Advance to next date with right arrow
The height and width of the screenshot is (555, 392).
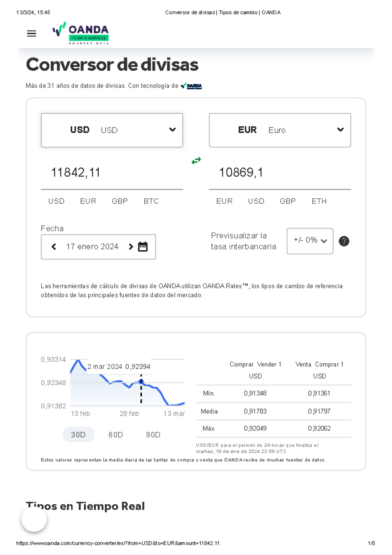tap(131, 247)
